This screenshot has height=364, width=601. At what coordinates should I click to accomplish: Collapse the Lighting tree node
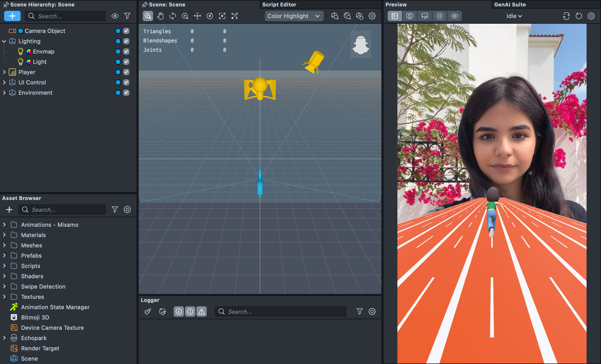click(4, 41)
